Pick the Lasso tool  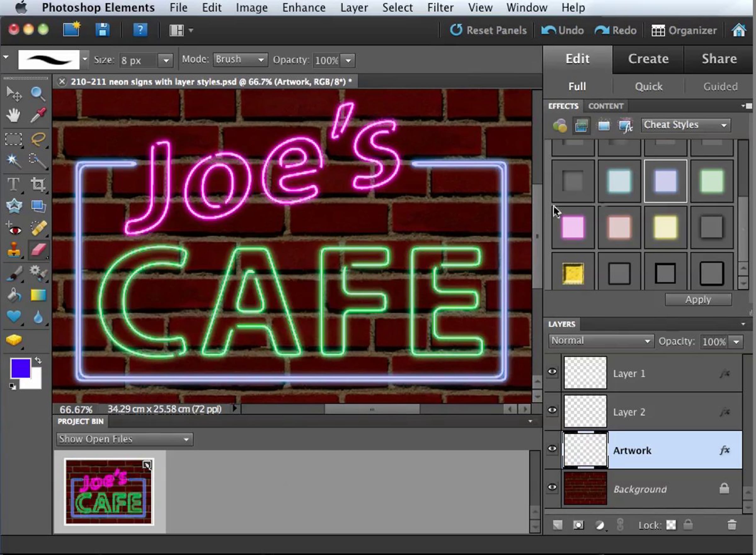click(x=38, y=139)
